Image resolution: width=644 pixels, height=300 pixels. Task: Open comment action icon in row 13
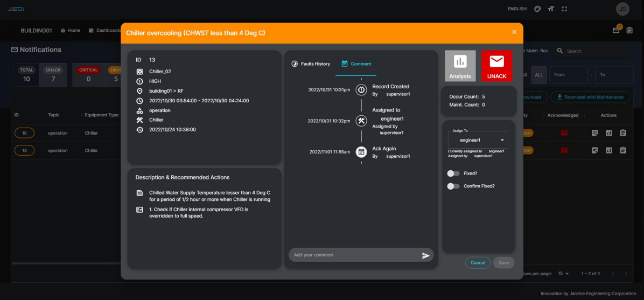point(594,150)
